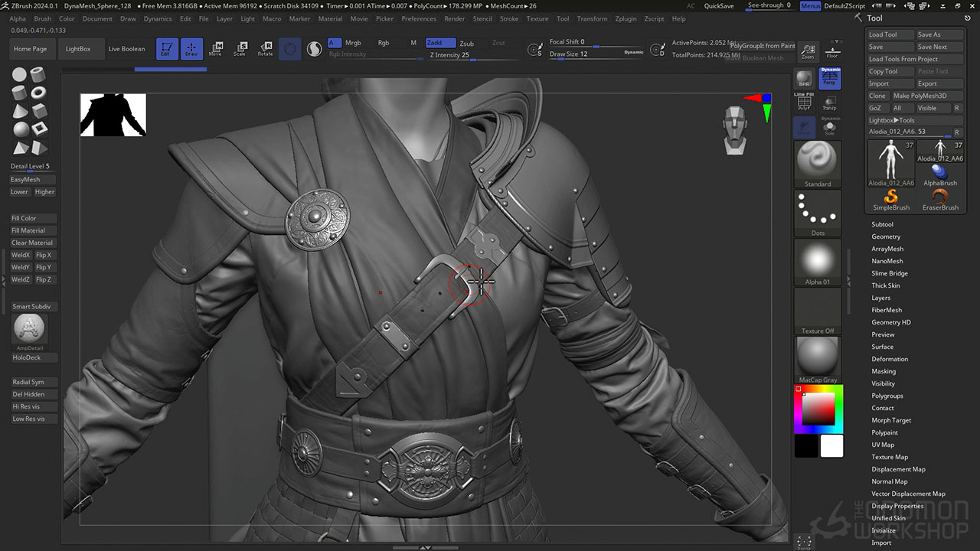Screen dimensions: 980x551
Task: Open the Zplugin menu
Action: point(626,19)
